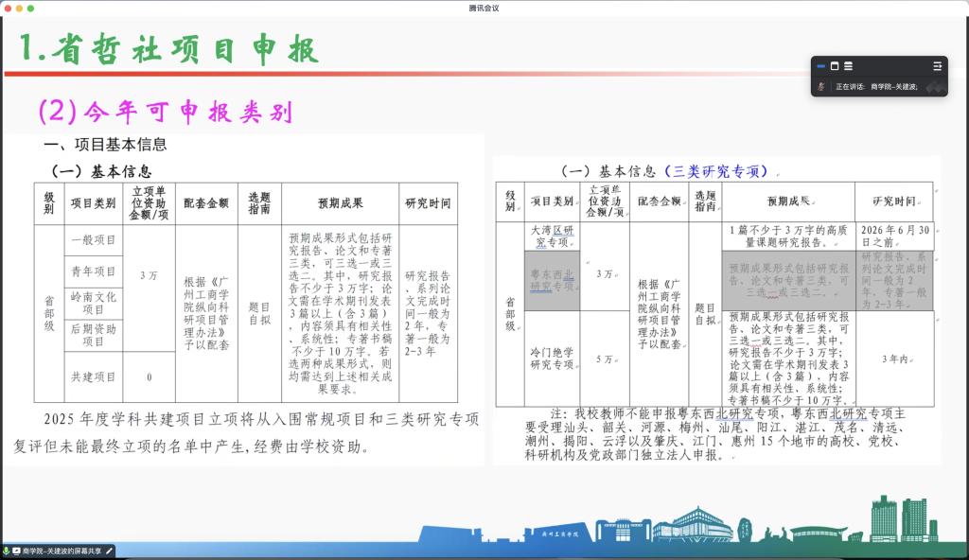
Task: Open annotation with the pencil icon in the bottom-left bar
Action: (x=109, y=551)
